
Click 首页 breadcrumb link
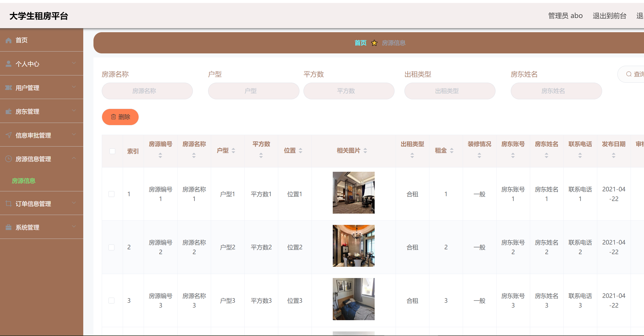pyautogui.click(x=360, y=43)
